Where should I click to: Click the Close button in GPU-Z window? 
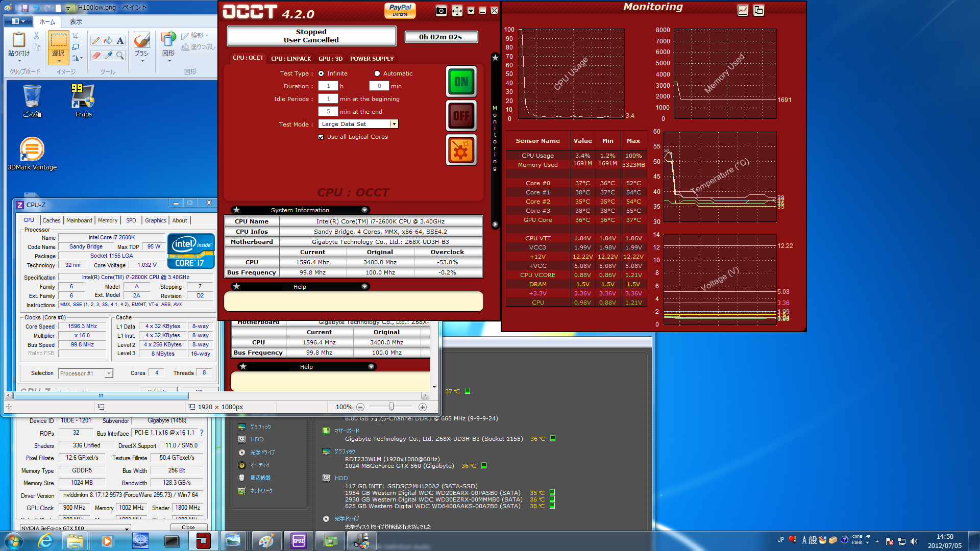[188, 528]
